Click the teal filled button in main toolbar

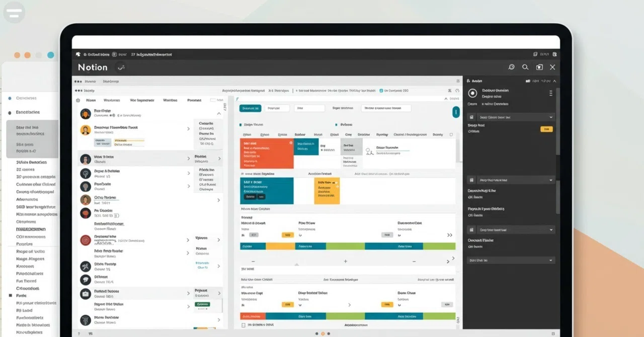point(250,108)
